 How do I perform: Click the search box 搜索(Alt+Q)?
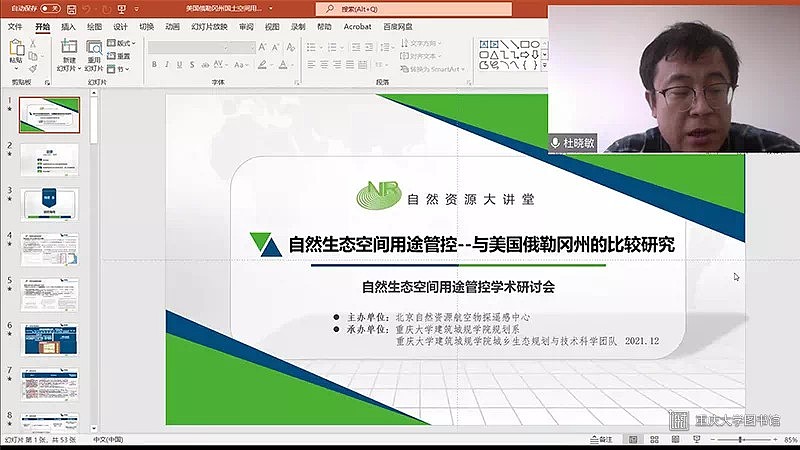point(414,9)
